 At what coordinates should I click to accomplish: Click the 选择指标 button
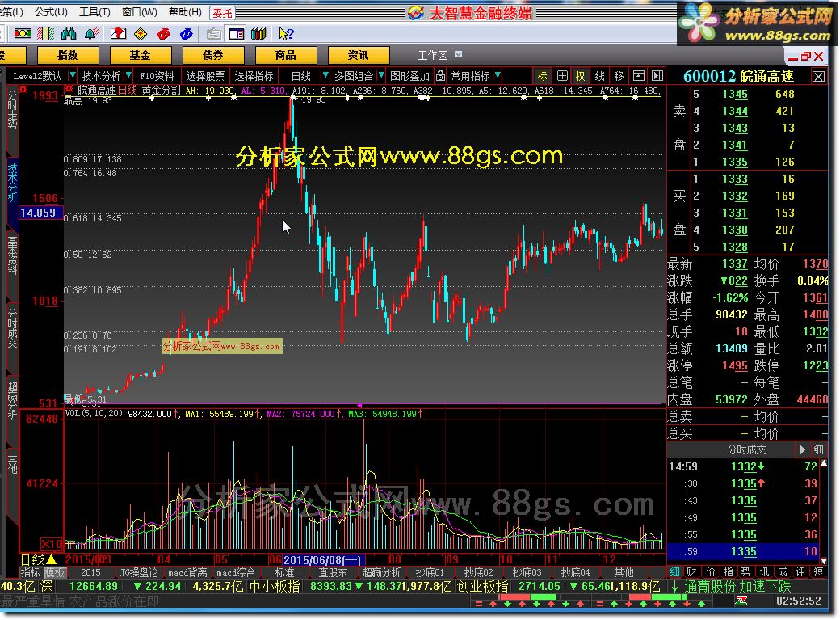(x=254, y=76)
